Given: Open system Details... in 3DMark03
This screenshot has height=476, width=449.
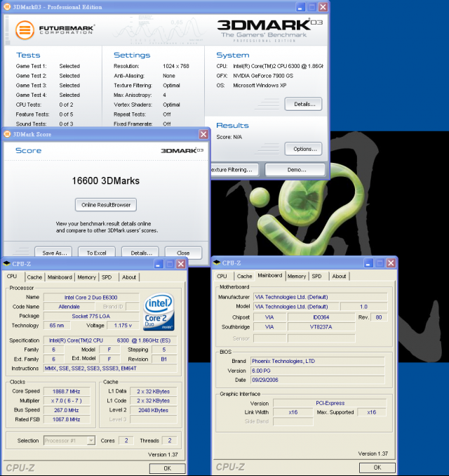Looking at the screenshot, I should point(303,104).
